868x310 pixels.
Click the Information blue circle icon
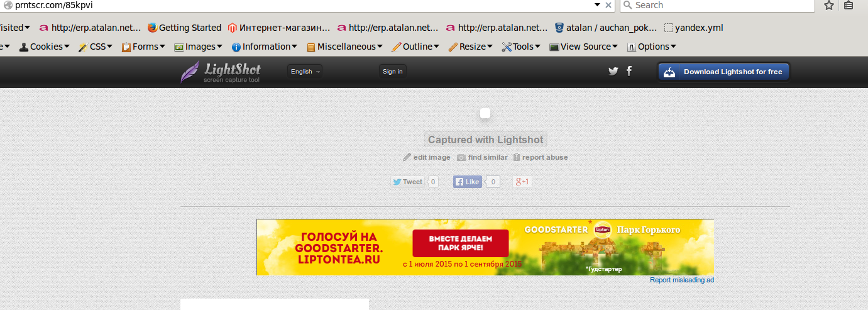236,47
